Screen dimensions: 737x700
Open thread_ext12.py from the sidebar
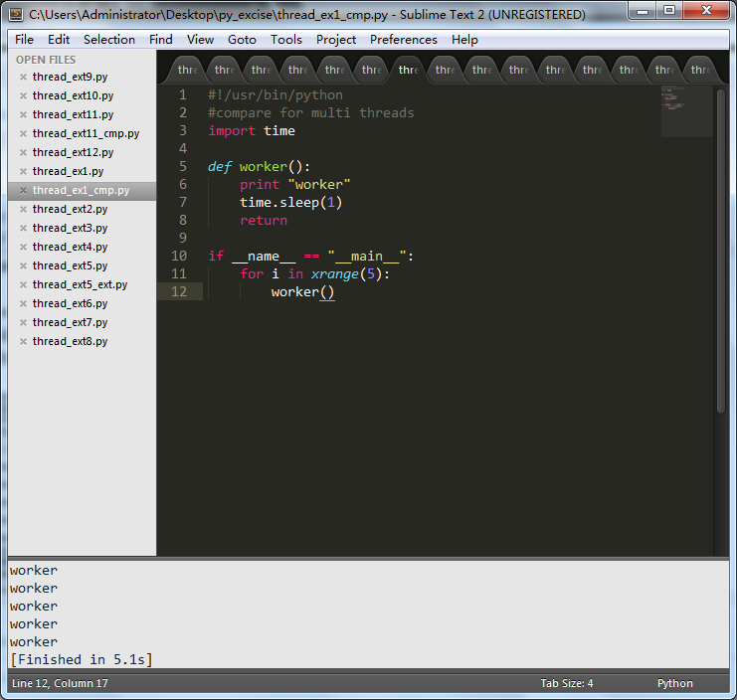(x=73, y=153)
